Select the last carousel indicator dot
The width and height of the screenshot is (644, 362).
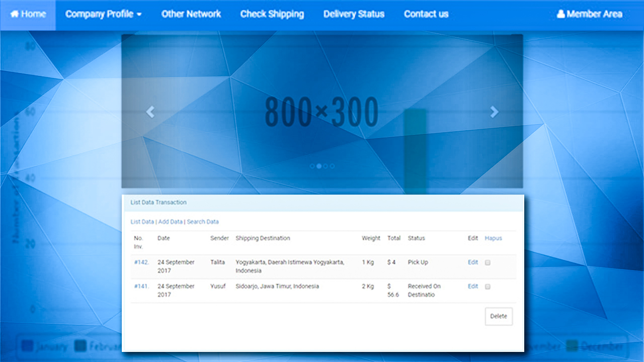click(332, 165)
